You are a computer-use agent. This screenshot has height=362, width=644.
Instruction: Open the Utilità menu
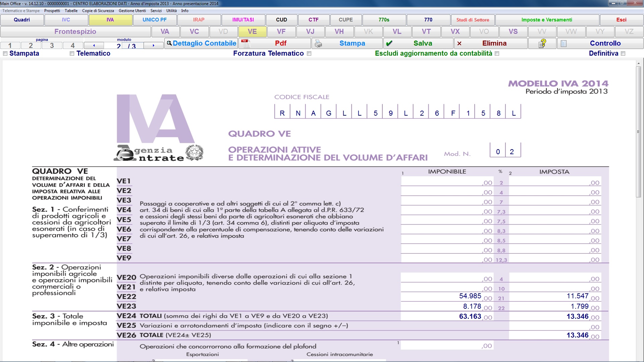tap(171, 11)
